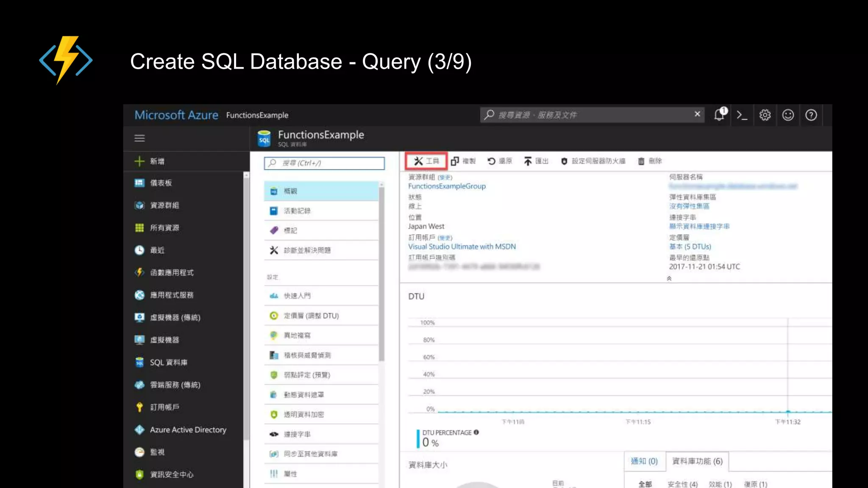Click the 複製 copy toolbar button
This screenshot has width=868, height=488.
[463, 161]
